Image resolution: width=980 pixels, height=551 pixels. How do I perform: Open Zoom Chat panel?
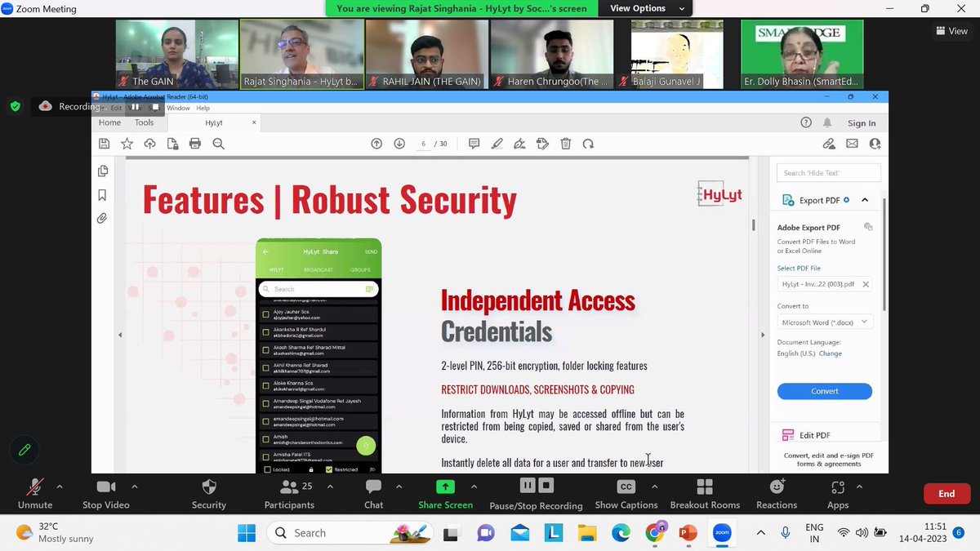tap(373, 494)
